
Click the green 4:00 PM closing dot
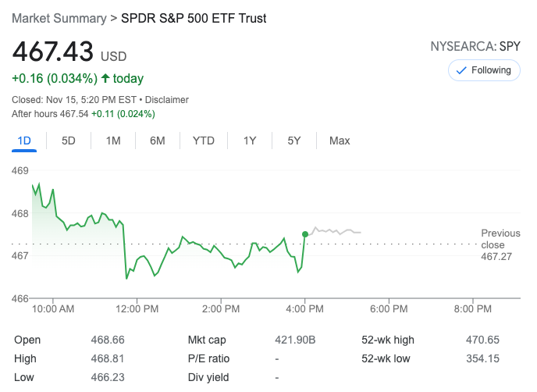click(x=304, y=233)
